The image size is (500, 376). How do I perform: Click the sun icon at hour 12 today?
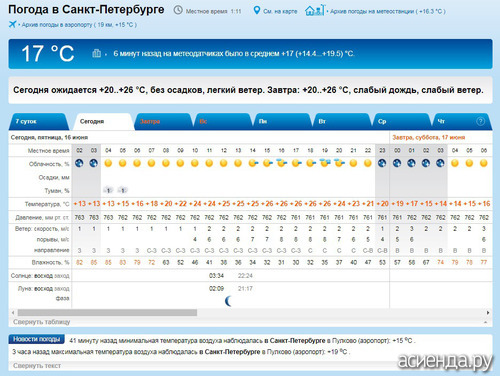point(224,163)
